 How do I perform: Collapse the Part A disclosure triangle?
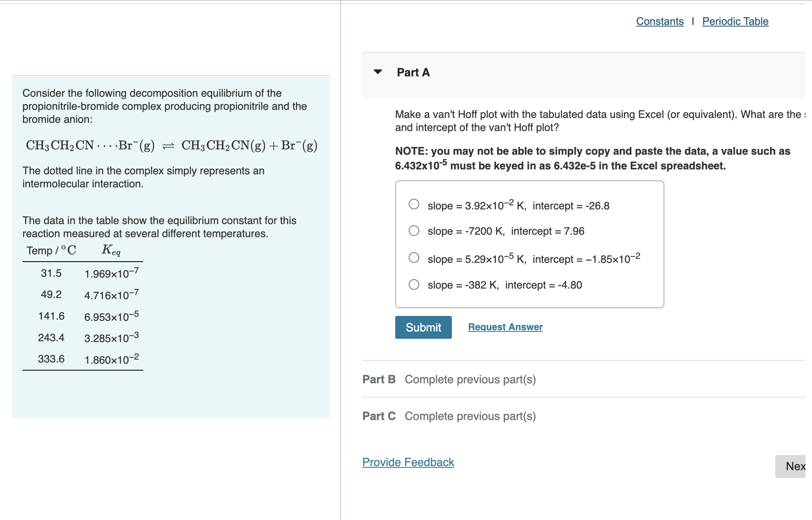(x=378, y=72)
